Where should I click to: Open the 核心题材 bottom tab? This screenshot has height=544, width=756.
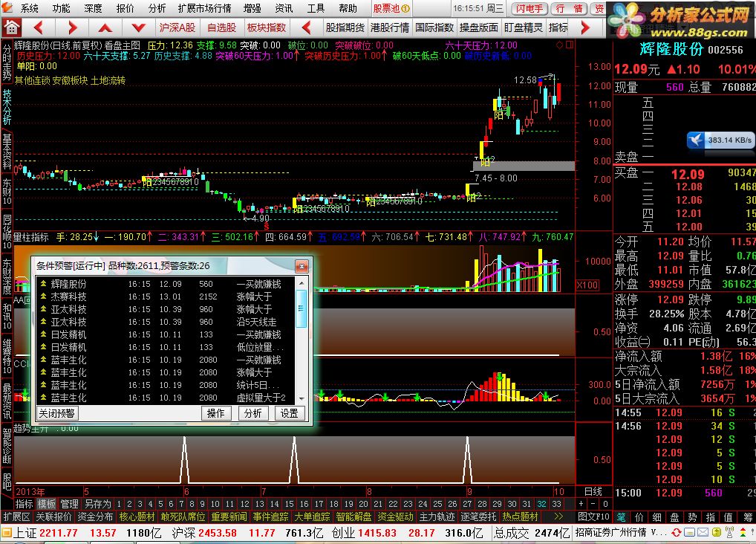click(x=137, y=517)
